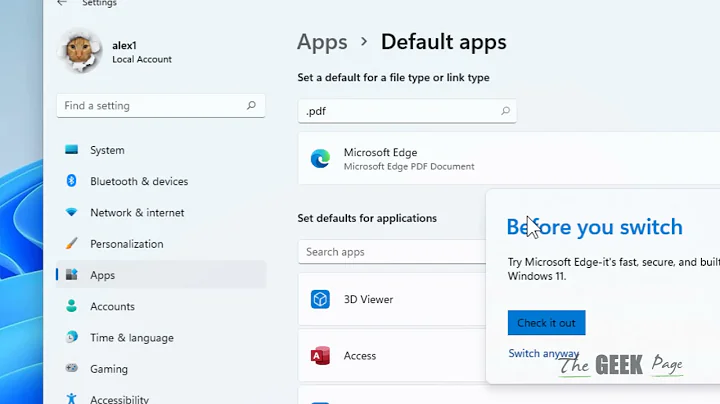Click the Check it out button
The height and width of the screenshot is (404, 720).
point(546,323)
